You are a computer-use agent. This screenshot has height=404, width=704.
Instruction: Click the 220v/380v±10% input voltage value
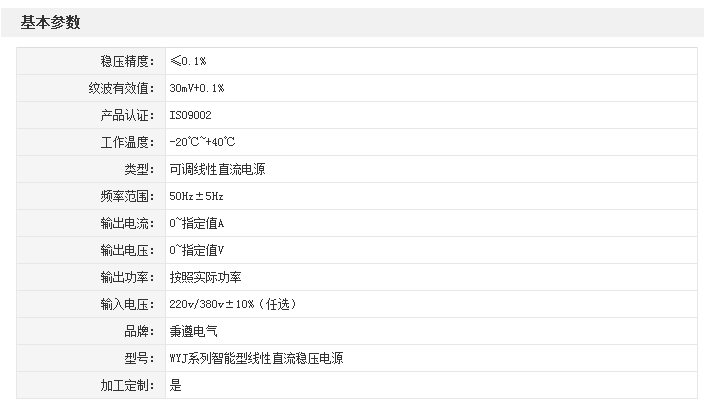pyautogui.click(x=233, y=304)
